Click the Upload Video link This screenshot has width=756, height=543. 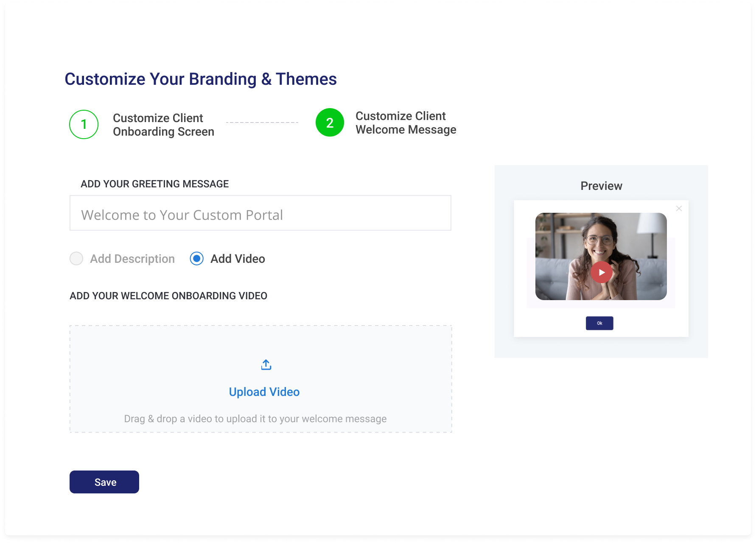point(264,392)
